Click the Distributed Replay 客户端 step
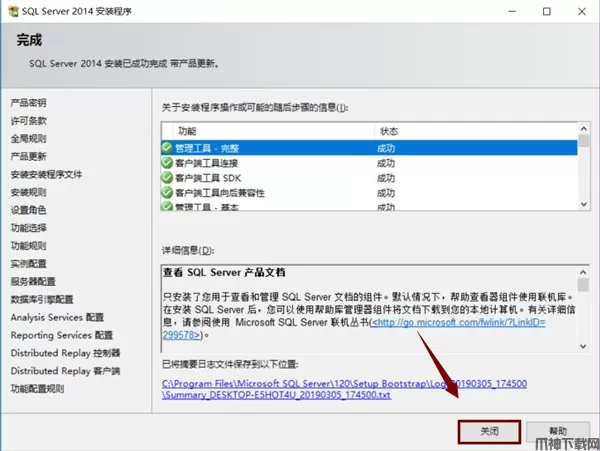 [x=65, y=371]
